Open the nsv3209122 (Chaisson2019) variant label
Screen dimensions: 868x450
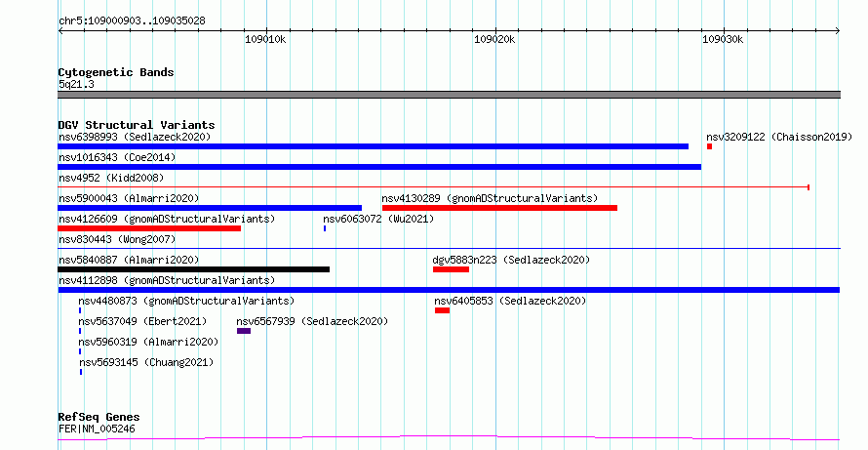click(779, 137)
